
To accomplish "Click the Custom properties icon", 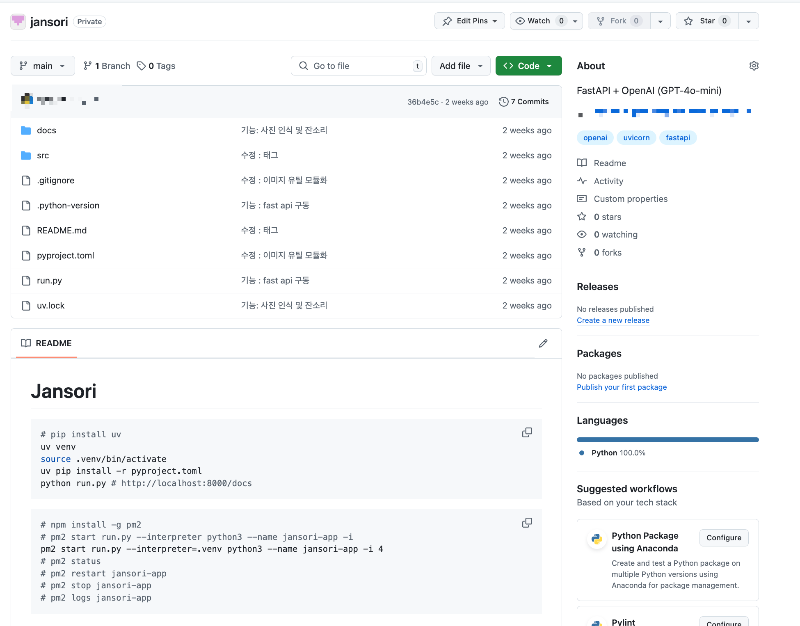I will pyautogui.click(x=582, y=198).
